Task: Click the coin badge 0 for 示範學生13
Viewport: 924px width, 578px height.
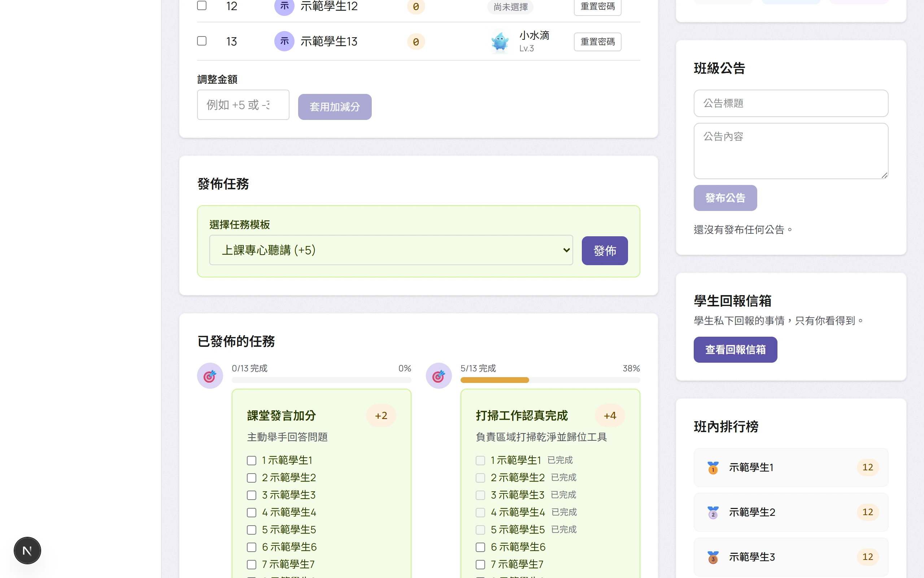Action: (416, 41)
